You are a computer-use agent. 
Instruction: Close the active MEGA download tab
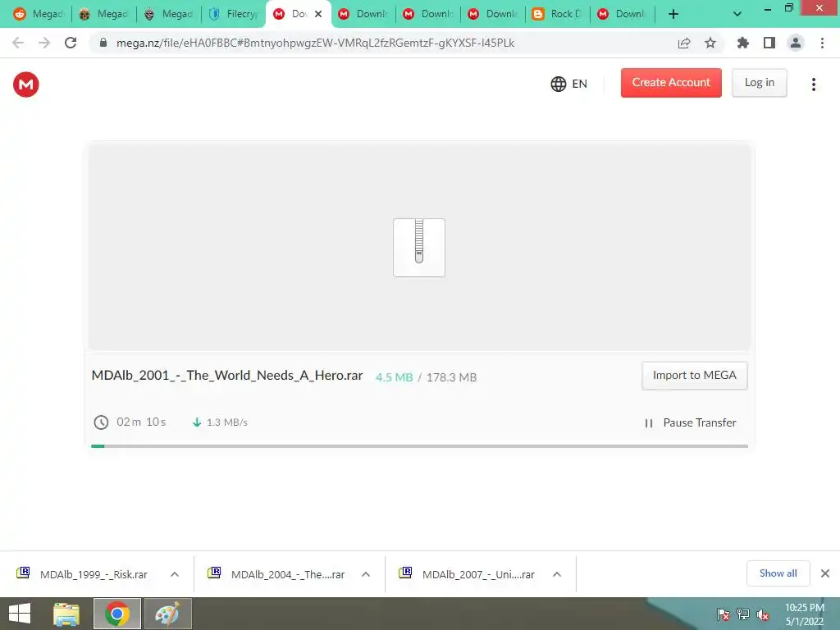(318, 14)
